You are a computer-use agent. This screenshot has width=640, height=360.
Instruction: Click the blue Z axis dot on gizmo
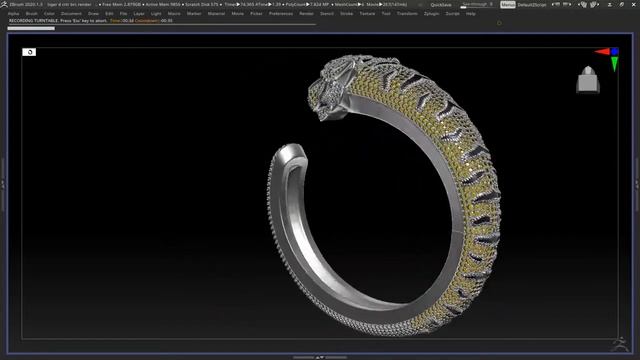point(614,51)
